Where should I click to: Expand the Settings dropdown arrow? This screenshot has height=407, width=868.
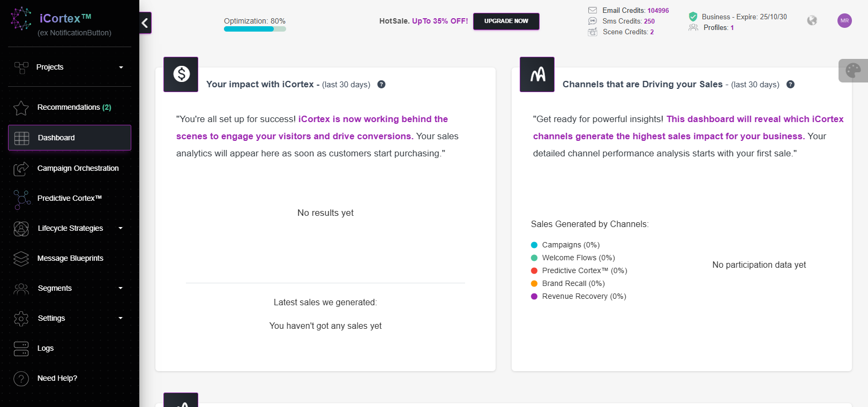(x=121, y=318)
